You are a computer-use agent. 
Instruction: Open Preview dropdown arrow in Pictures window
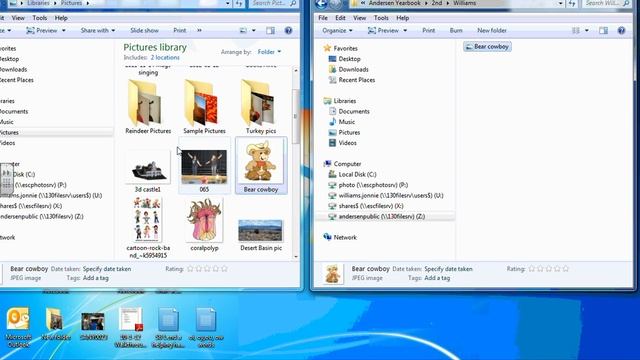pos(64,30)
